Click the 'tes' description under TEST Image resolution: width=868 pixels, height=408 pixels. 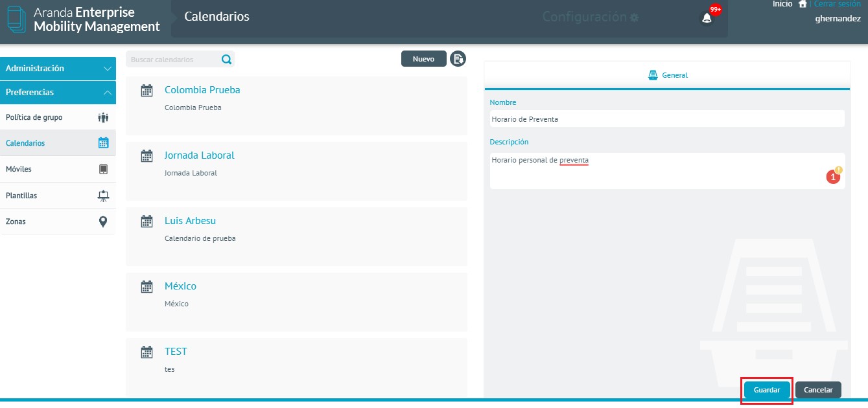[170, 369]
